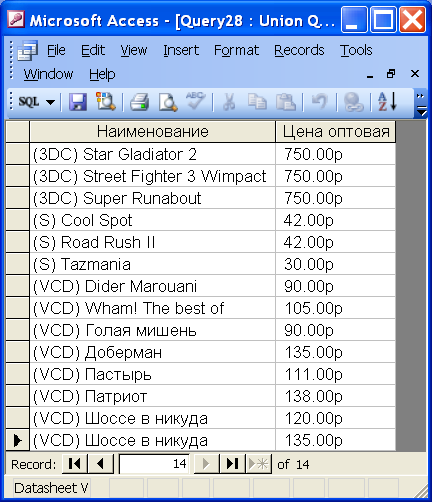Viewport: 432px width, 502px height.
Task: Open the Insert menu
Action: click(x=181, y=50)
